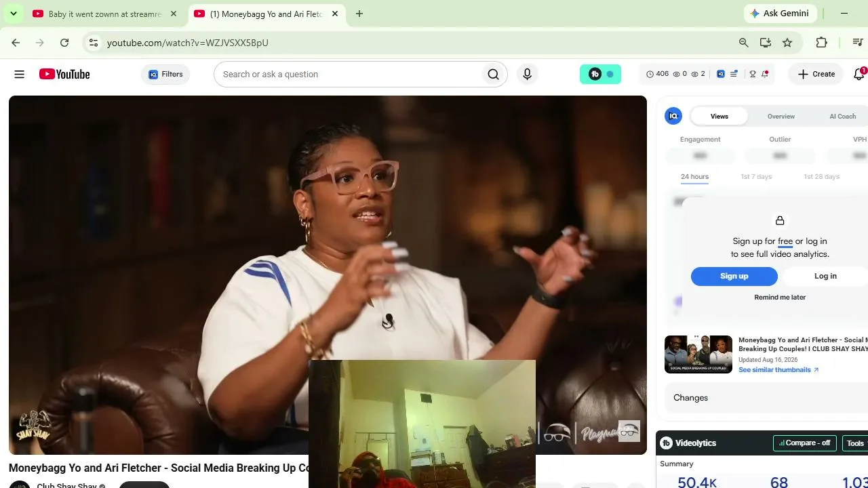Install app icon in address bar

[766, 43]
